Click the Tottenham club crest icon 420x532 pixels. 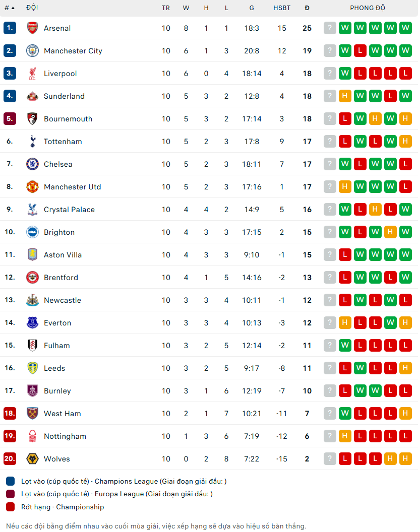click(32, 142)
